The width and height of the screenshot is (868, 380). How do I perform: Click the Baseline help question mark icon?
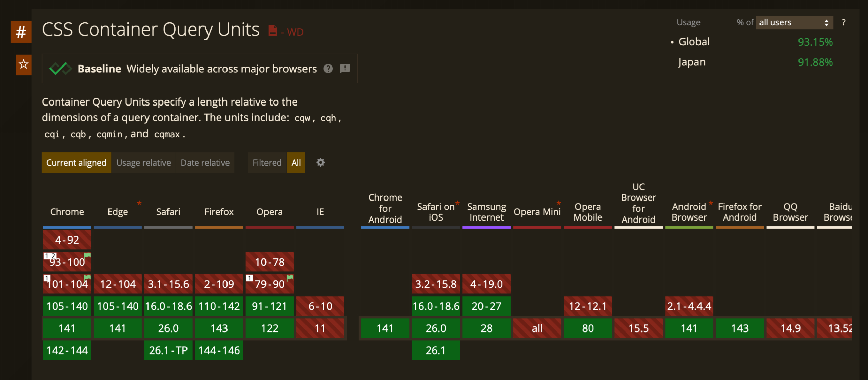tap(328, 69)
